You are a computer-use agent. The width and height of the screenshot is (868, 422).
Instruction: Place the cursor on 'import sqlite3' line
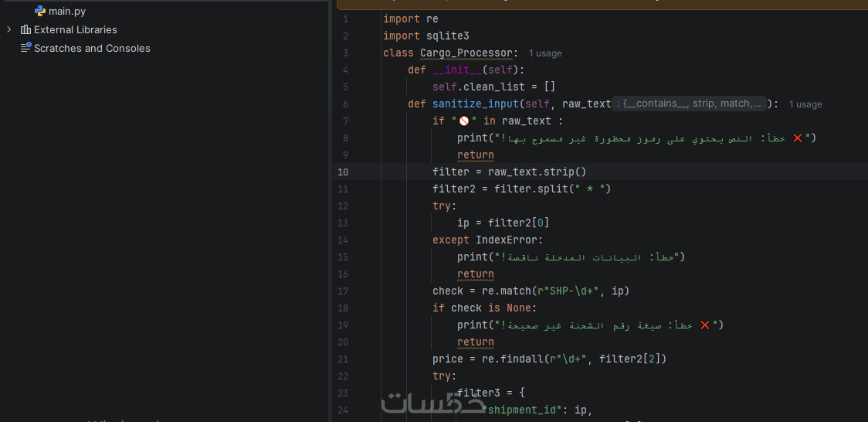point(426,36)
